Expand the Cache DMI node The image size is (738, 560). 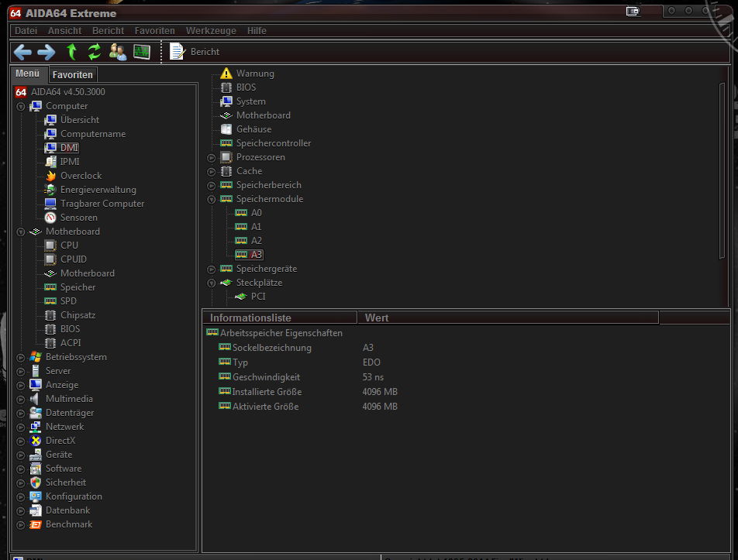click(x=212, y=172)
